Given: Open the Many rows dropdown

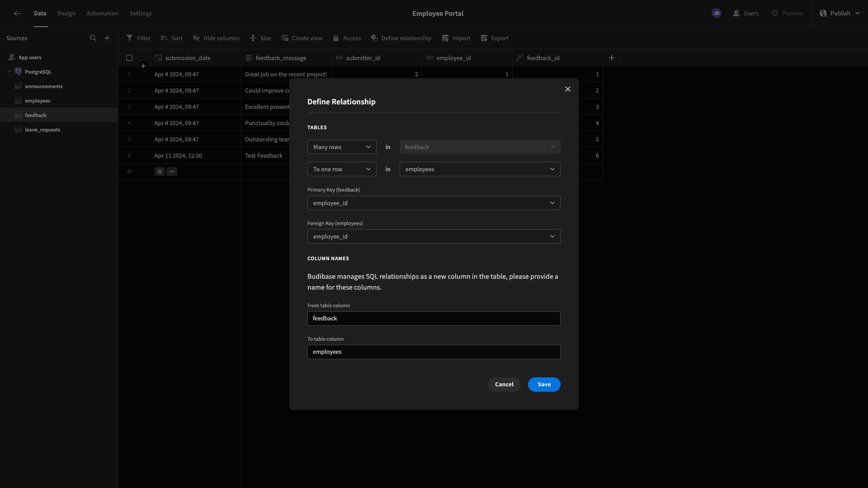Looking at the screenshot, I should tap(342, 147).
